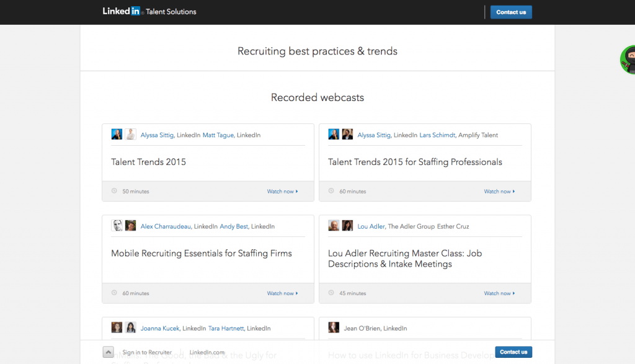Click the Jean O'Brien, LinkedIn text

[x=375, y=329]
